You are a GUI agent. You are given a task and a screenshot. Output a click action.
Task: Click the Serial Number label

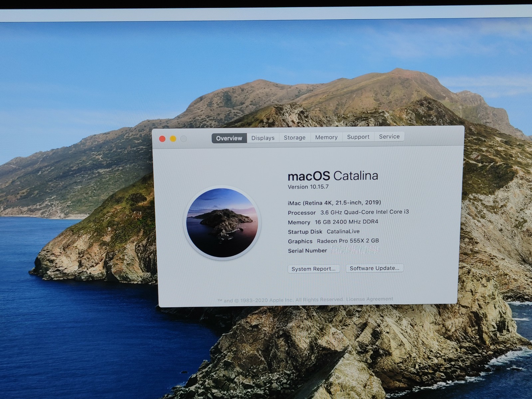coord(307,251)
